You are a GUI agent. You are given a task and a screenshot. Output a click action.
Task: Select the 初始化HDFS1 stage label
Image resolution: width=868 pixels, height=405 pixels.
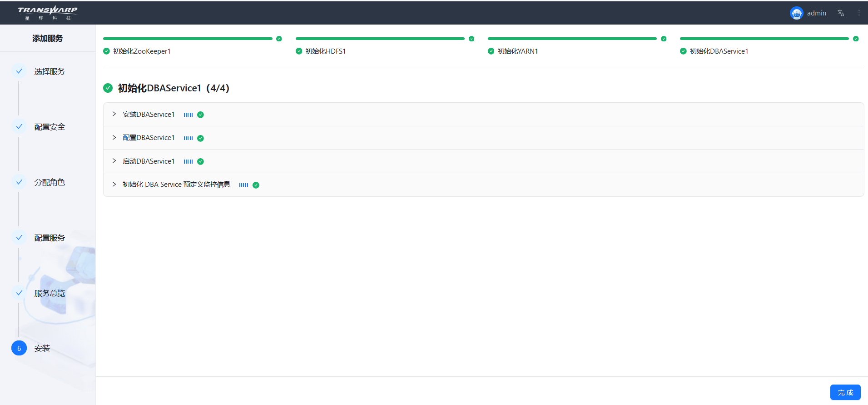(326, 51)
